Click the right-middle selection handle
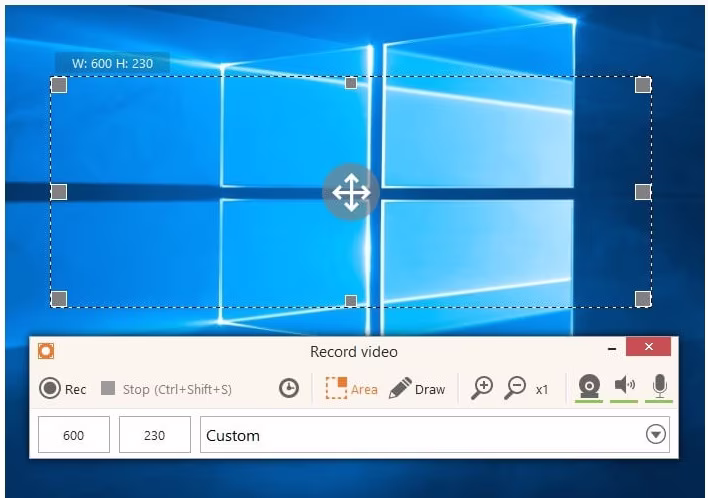Image resolution: width=708 pixels, height=498 pixels. 643,192
